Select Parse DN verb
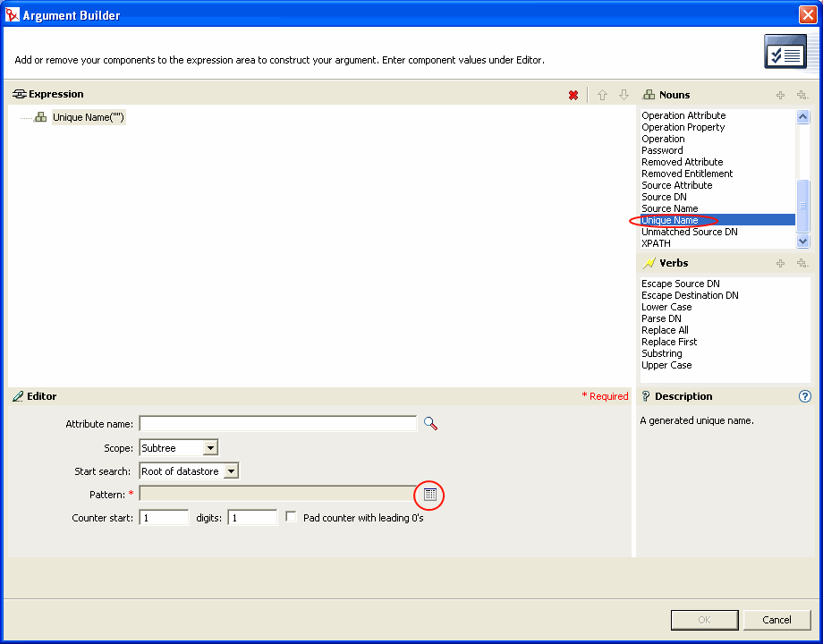This screenshot has width=823, height=644. 661,318
